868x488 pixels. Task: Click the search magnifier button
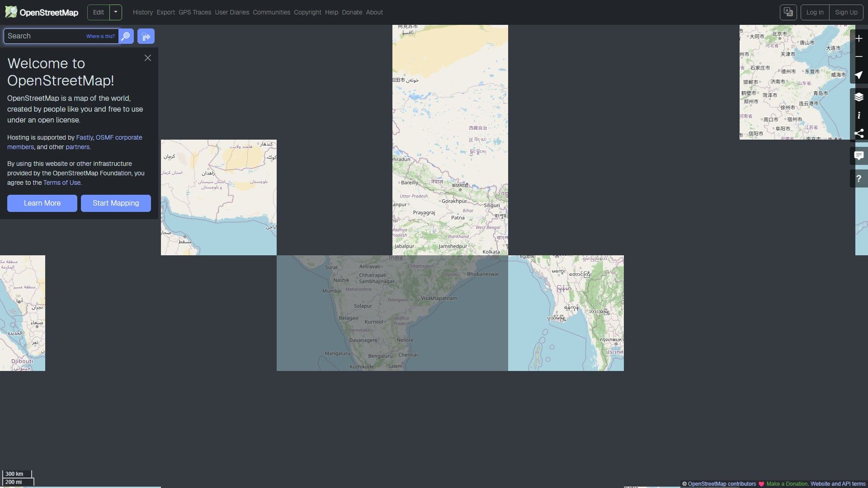point(126,36)
